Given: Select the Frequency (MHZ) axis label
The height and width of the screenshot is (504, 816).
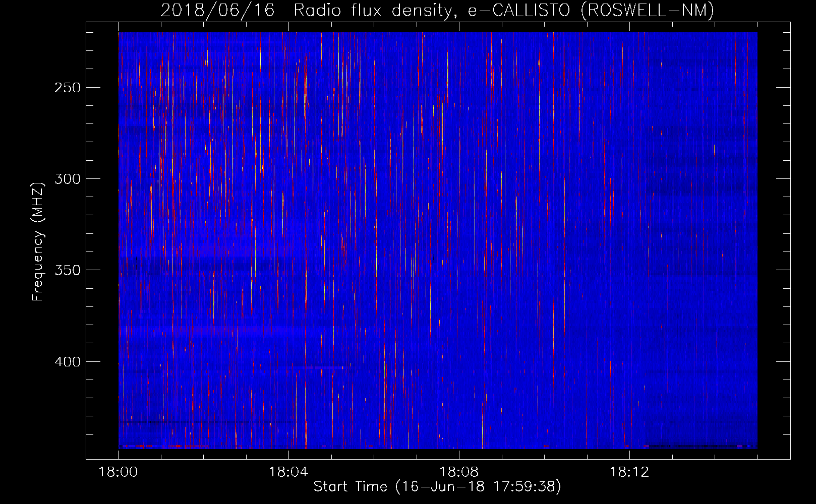Looking at the screenshot, I should pyautogui.click(x=38, y=241).
